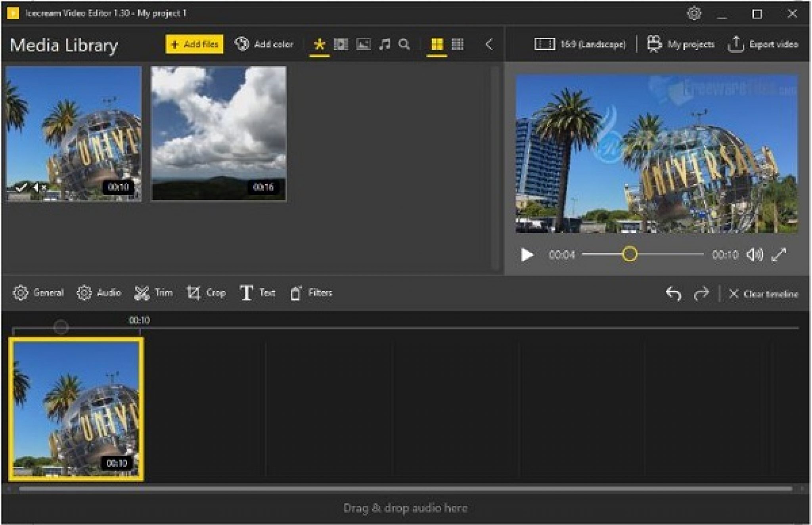This screenshot has width=812, height=525.
Task: Click Export video
Action: coord(763,44)
